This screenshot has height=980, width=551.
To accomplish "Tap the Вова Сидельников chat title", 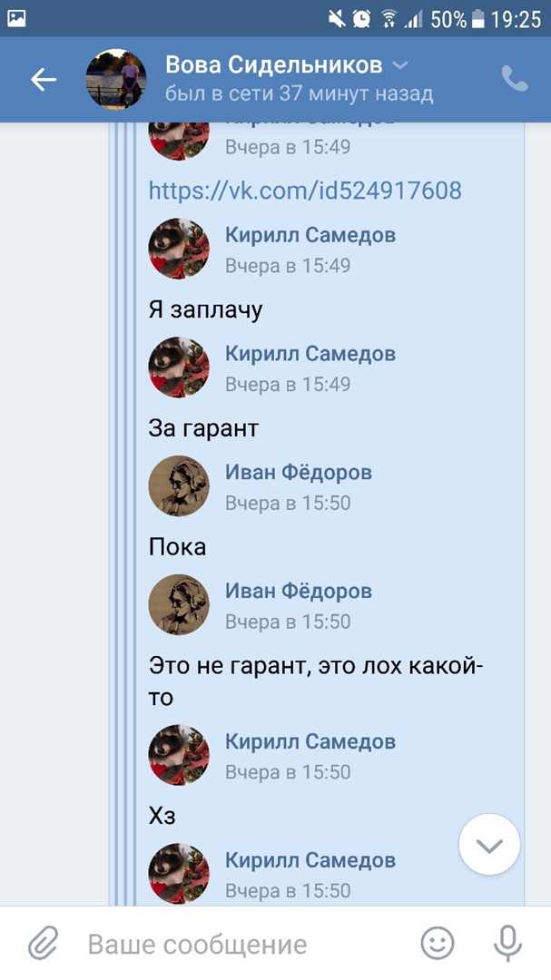I will (274, 64).
